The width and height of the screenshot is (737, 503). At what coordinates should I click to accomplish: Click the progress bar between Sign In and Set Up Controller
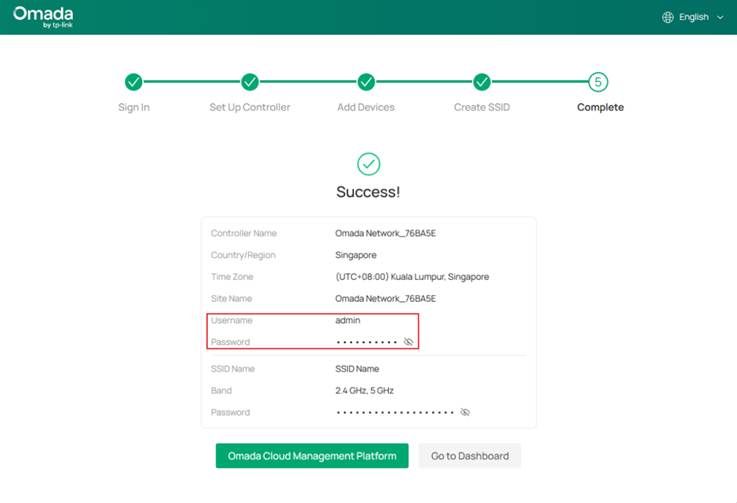(191, 82)
